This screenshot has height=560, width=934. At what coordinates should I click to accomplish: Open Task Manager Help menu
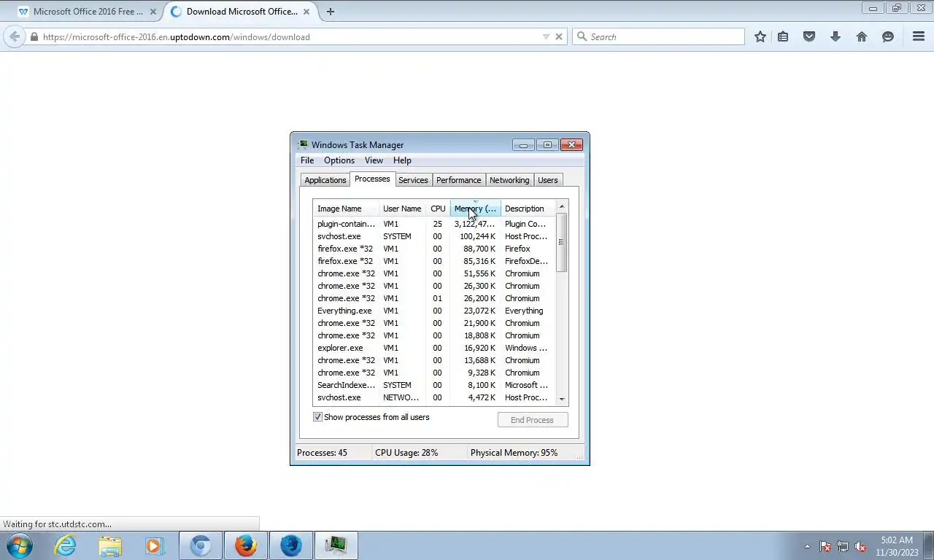tap(402, 160)
